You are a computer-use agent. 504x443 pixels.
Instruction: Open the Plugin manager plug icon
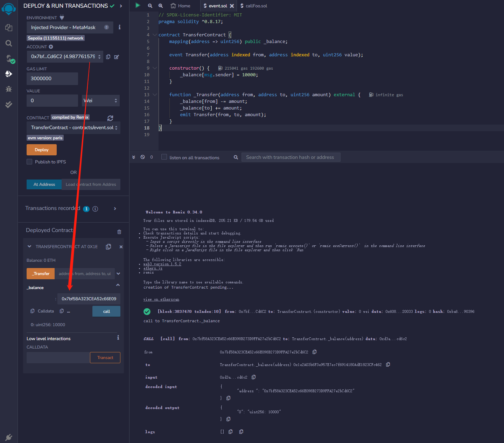(x=9, y=437)
